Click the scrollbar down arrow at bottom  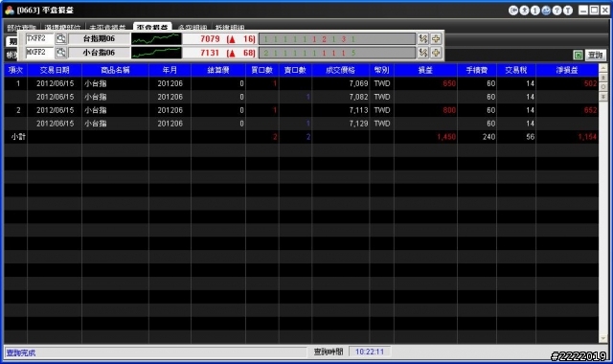602,338
